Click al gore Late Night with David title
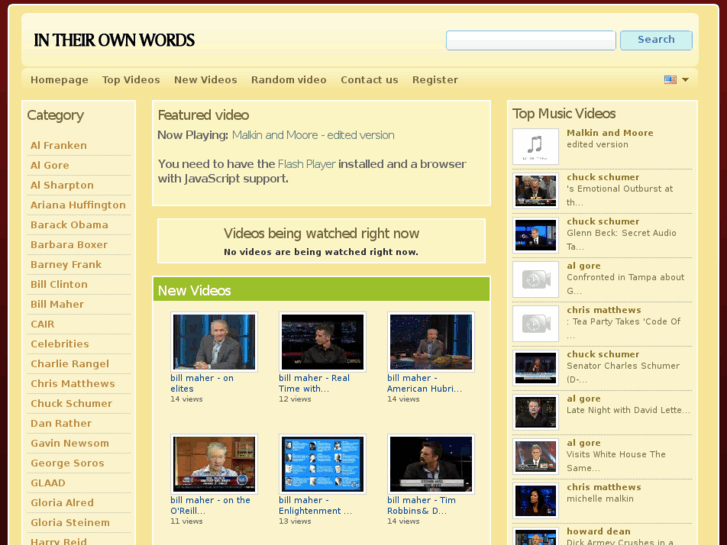The width and height of the screenshot is (727, 545). (x=583, y=399)
